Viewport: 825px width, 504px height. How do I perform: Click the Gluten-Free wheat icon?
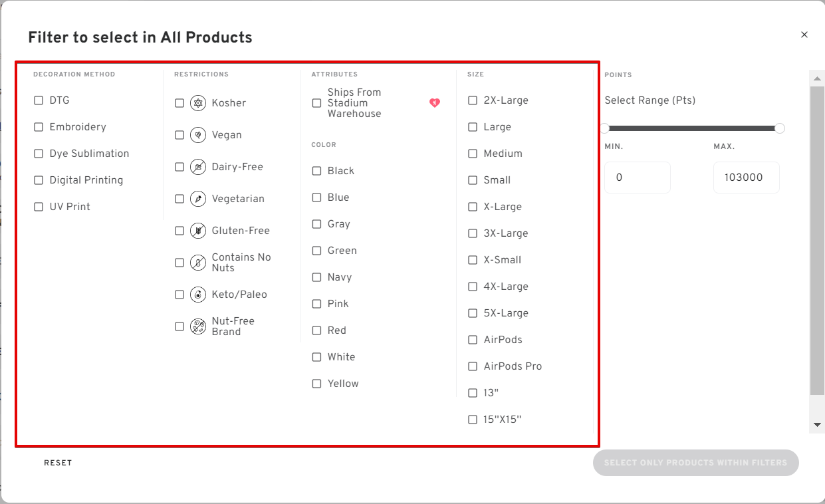pyautogui.click(x=198, y=231)
